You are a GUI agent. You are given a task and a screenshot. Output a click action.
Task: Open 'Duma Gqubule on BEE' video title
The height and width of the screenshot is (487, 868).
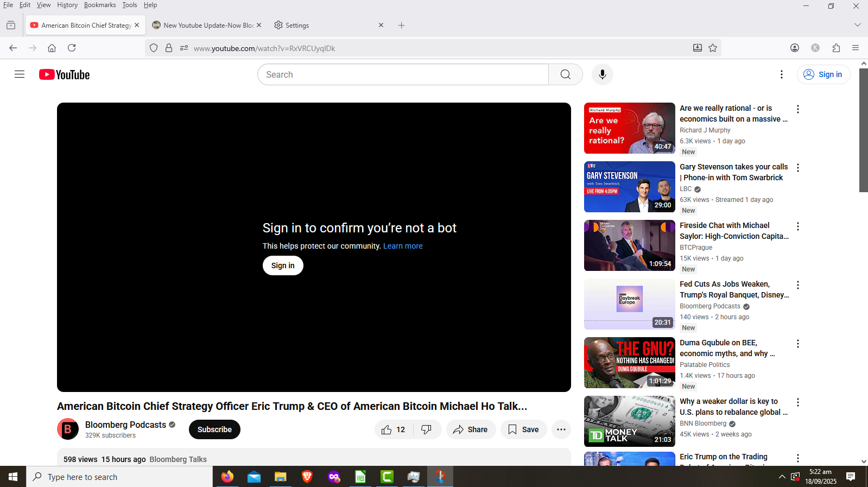click(727, 348)
